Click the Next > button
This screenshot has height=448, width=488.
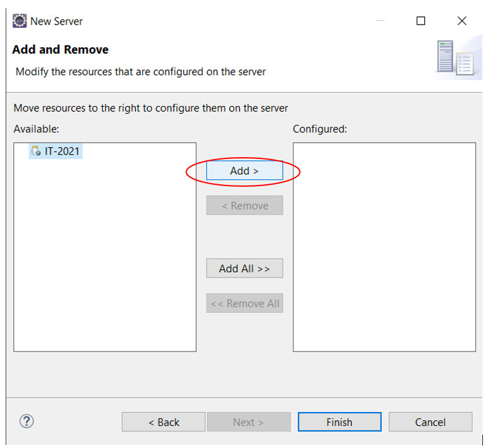click(249, 422)
